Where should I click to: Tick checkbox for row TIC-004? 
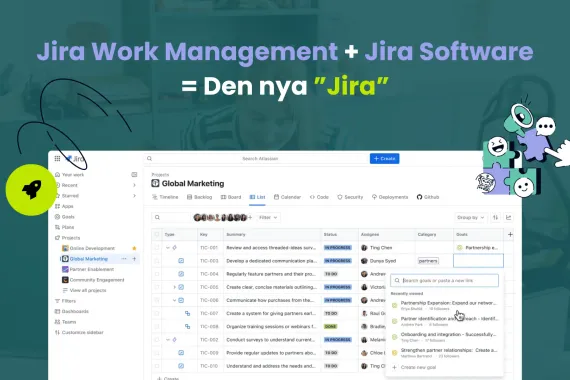157,274
